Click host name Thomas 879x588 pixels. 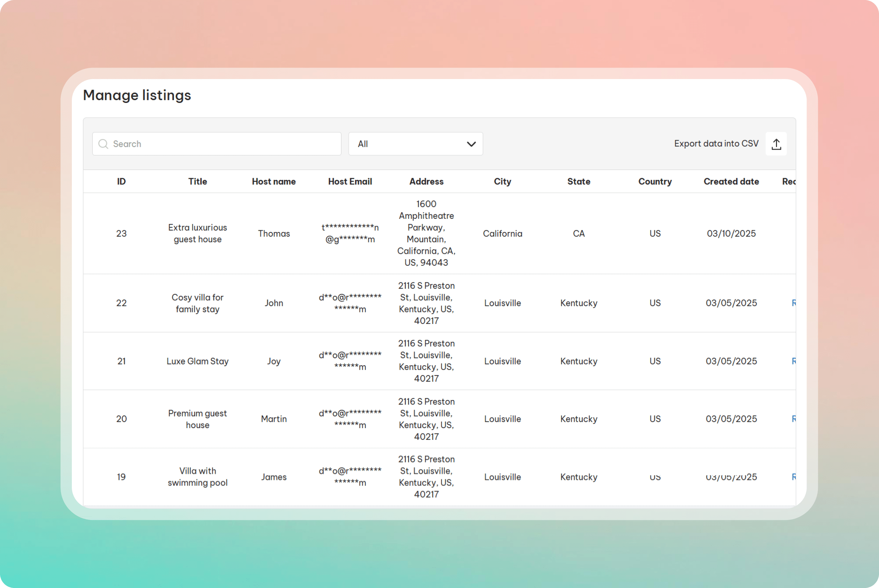(274, 234)
